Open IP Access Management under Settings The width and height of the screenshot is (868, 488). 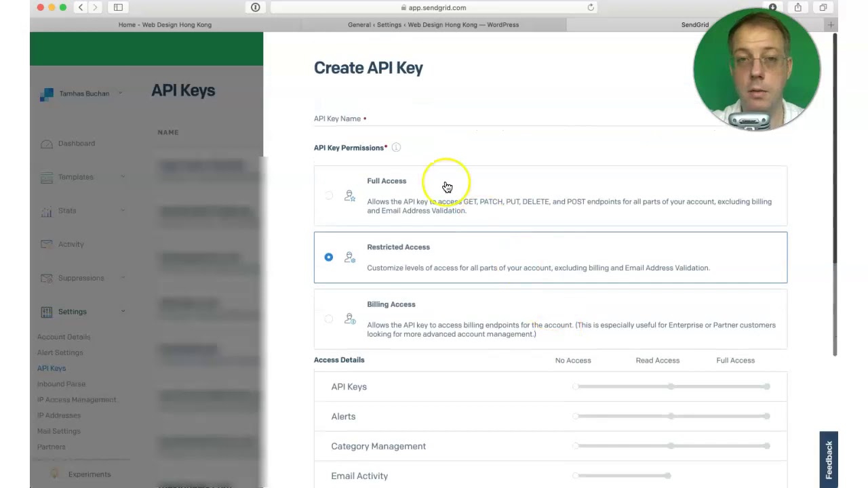point(77,400)
